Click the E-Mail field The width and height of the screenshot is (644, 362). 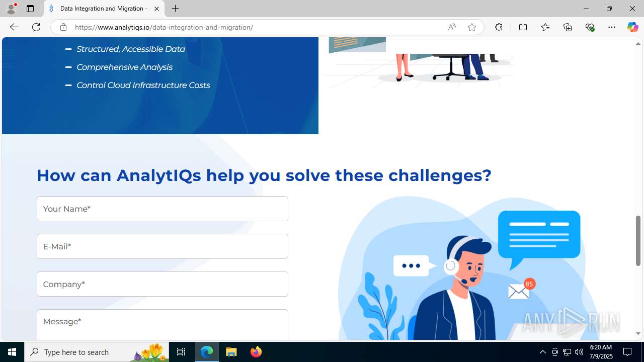(x=163, y=246)
